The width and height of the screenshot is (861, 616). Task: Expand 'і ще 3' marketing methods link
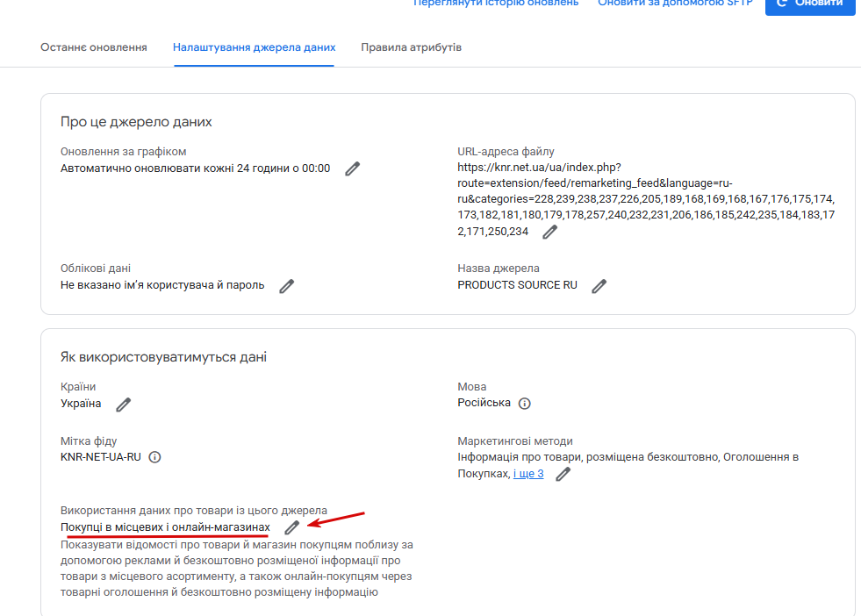pyautogui.click(x=528, y=474)
